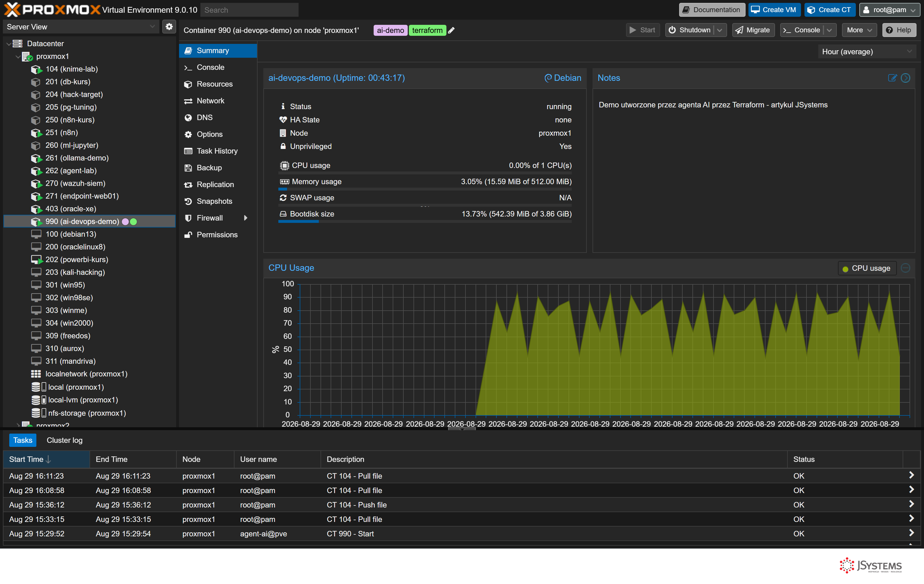The image size is (924, 584).
Task: Open the Backup section
Action: click(217, 168)
